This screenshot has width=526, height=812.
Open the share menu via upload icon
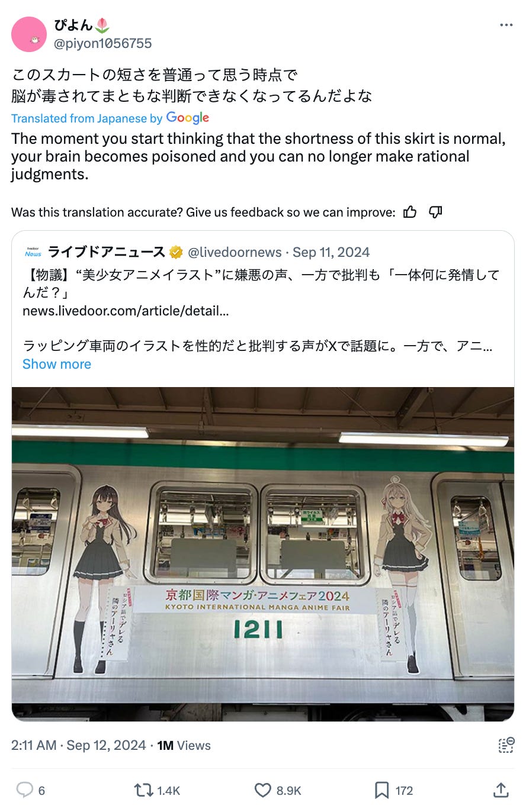pyautogui.click(x=501, y=790)
